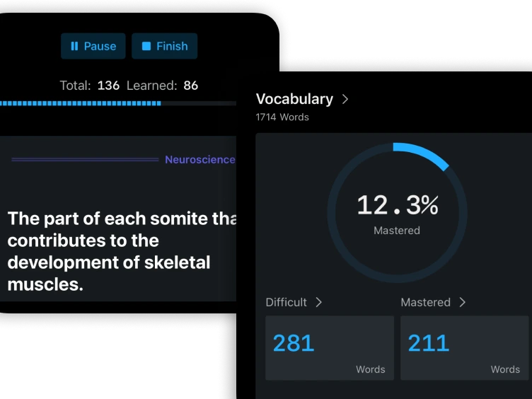Click the 1714 Words count
Viewport: 532px width, 399px height.
282,117
